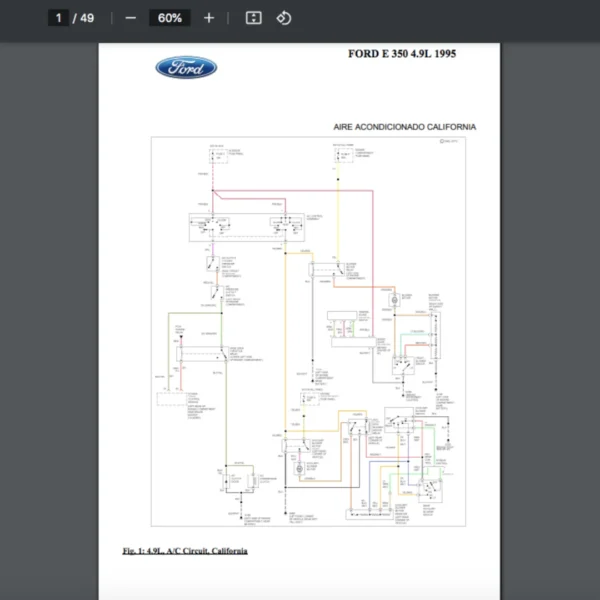This screenshot has height=600, width=600.
Task: Click the 60% zoom level box
Action: (x=169, y=18)
